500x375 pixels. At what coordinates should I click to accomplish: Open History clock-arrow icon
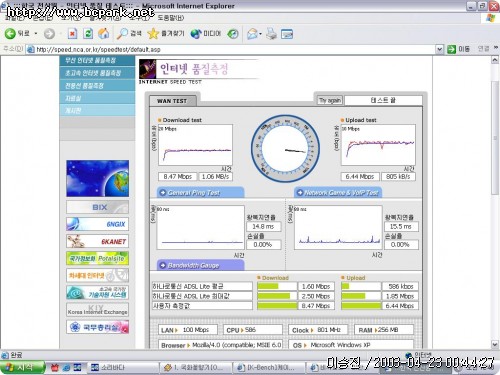click(233, 33)
